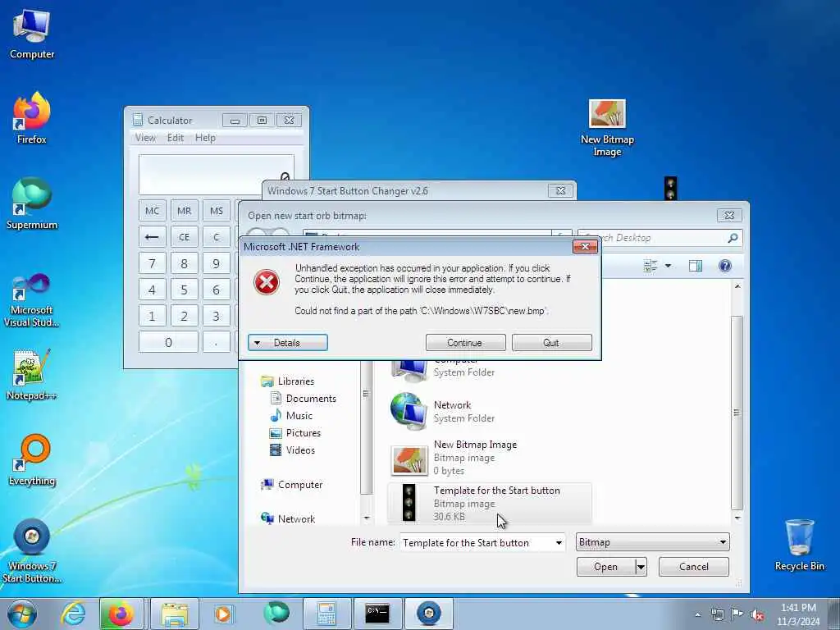Screen dimensions: 840x630
Task: Open the view options dropdown arrow
Action: (668, 266)
